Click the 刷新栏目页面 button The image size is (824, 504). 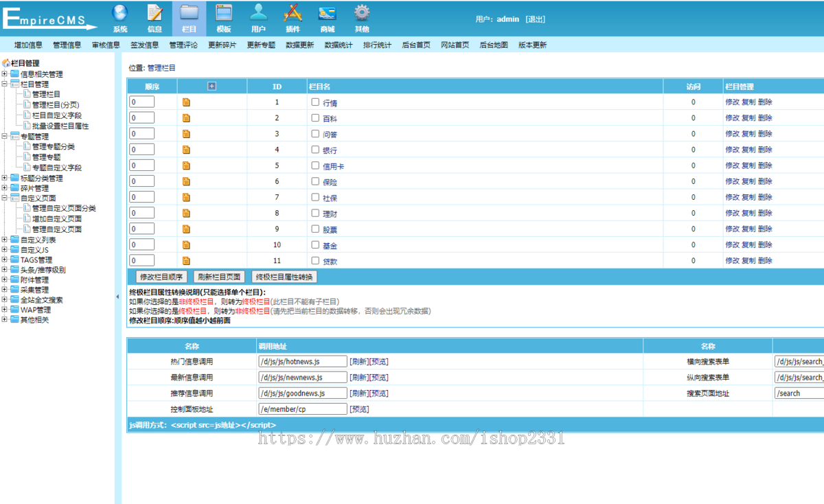pyautogui.click(x=219, y=277)
